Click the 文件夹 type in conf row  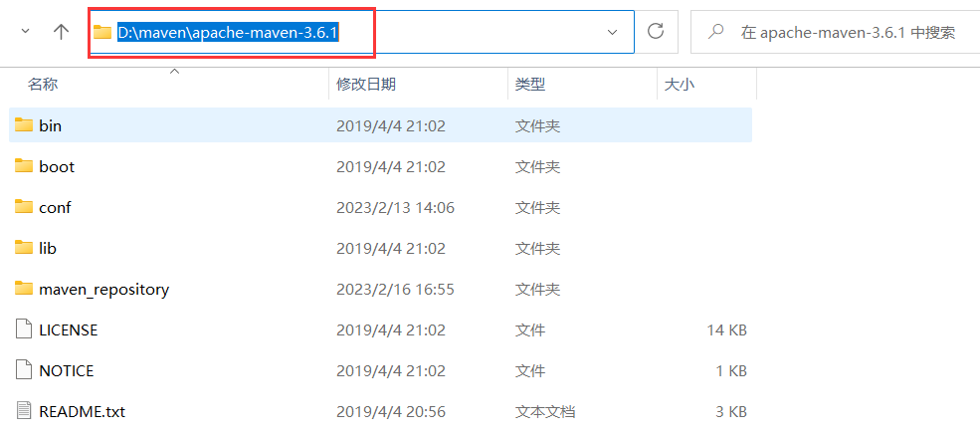537,208
